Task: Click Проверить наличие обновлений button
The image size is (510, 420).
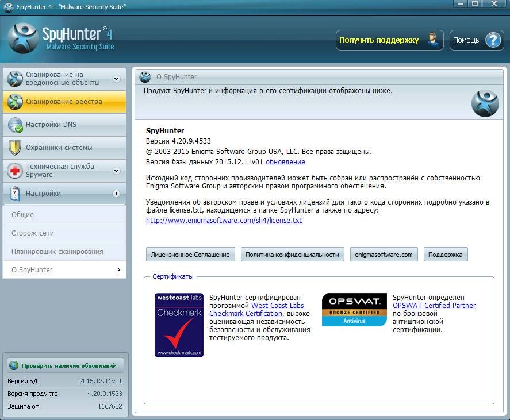Action: pos(66,366)
